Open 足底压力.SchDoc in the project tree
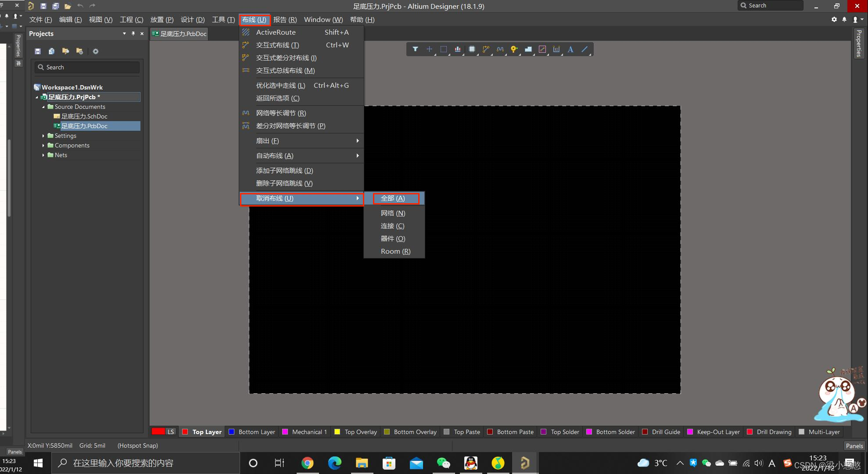The height and width of the screenshot is (474, 868). 84,116
